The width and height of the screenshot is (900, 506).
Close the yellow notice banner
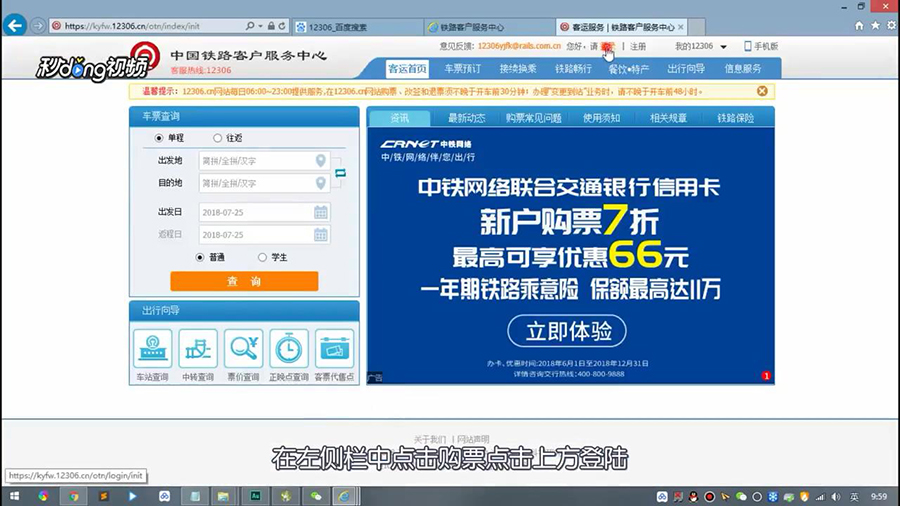(762, 91)
